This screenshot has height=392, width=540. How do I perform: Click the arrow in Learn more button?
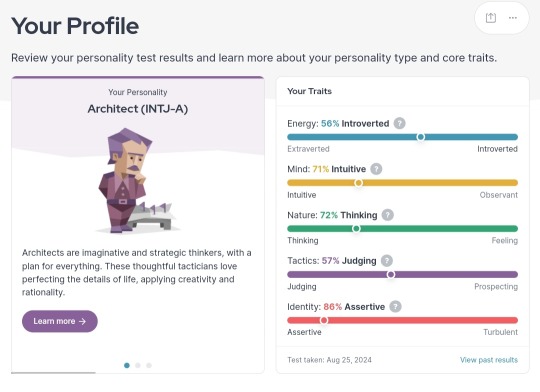coord(82,321)
